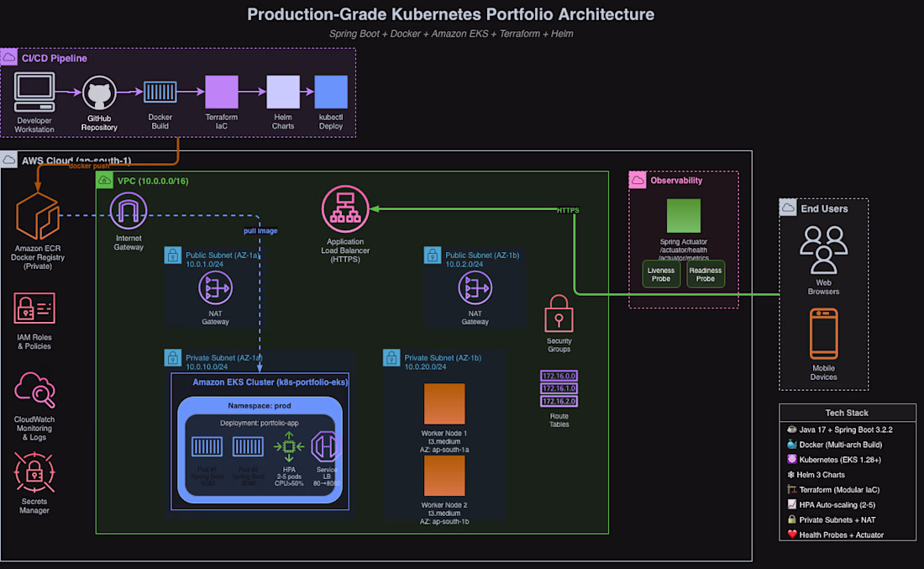This screenshot has width=924, height=569.
Task: Click the CloudWatch Monitoring & Logs icon
Action: coord(34,390)
